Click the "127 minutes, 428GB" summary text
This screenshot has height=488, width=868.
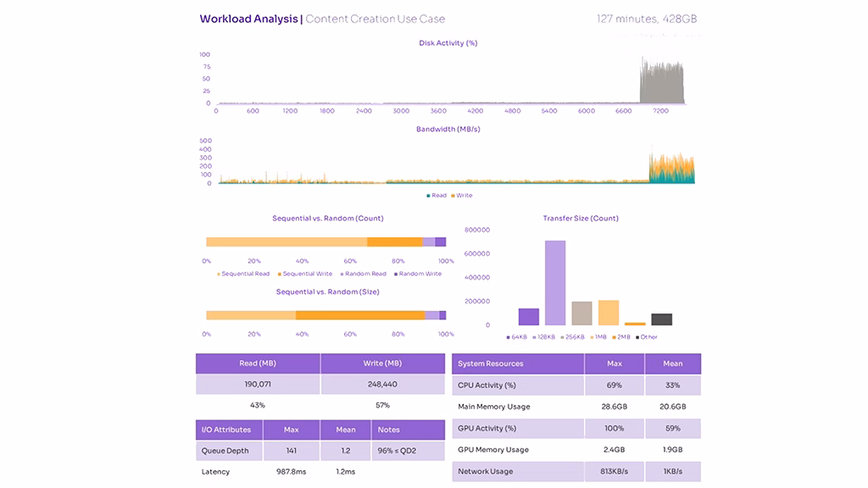[x=647, y=19]
